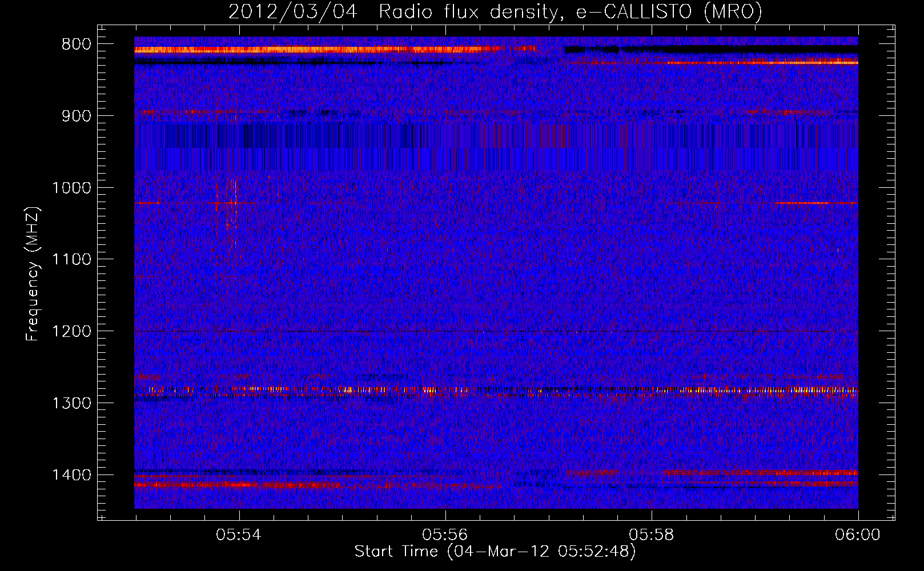Viewport: 924px width, 571px height.
Task: Click the 06:00 time axis label
Action: (x=858, y=535)
